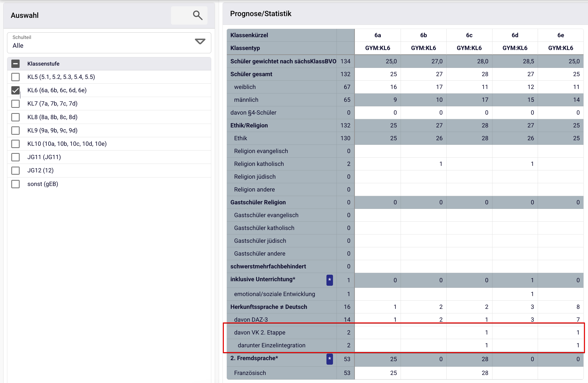Open the Schulteil dropdown arrow

click(x=200, y=41)
